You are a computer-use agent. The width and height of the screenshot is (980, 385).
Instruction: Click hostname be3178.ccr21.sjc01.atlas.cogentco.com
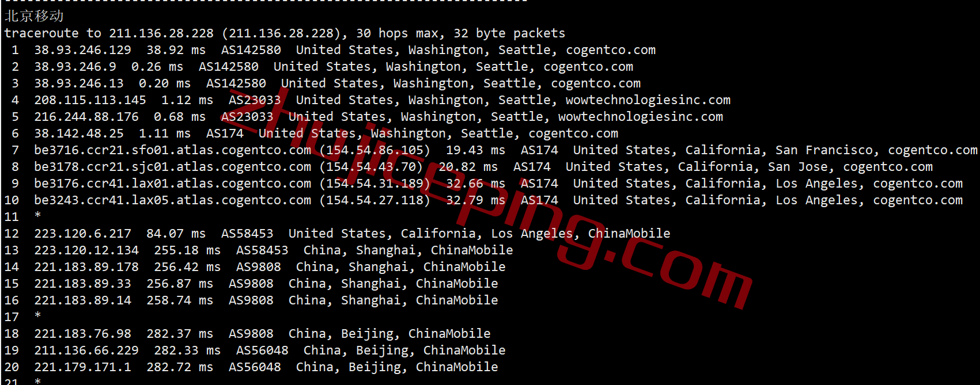173,167
